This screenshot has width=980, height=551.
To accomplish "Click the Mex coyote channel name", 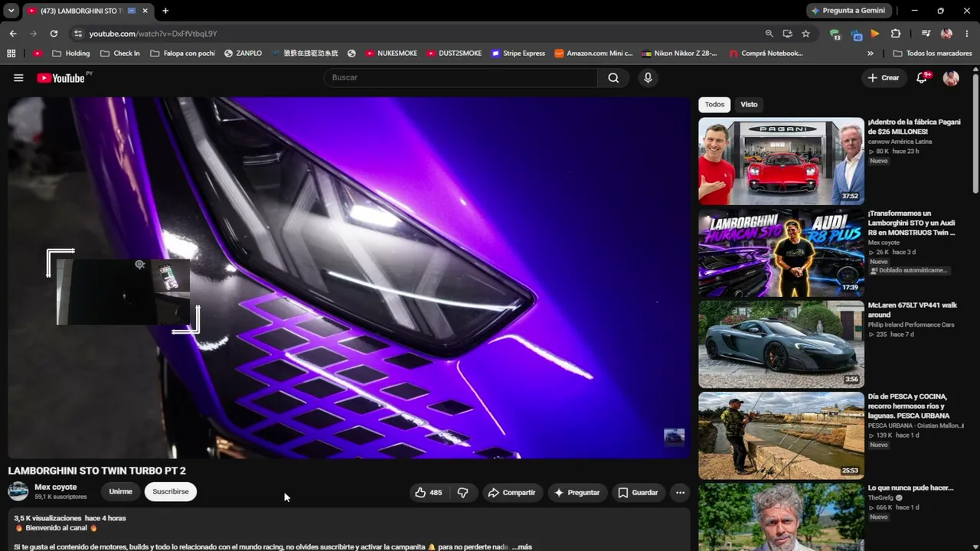I will (56, 487).
